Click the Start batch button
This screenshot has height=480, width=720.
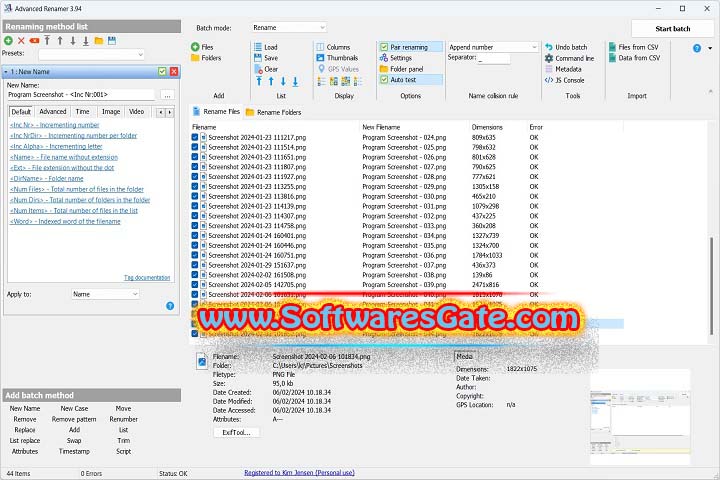coord(673,28)
